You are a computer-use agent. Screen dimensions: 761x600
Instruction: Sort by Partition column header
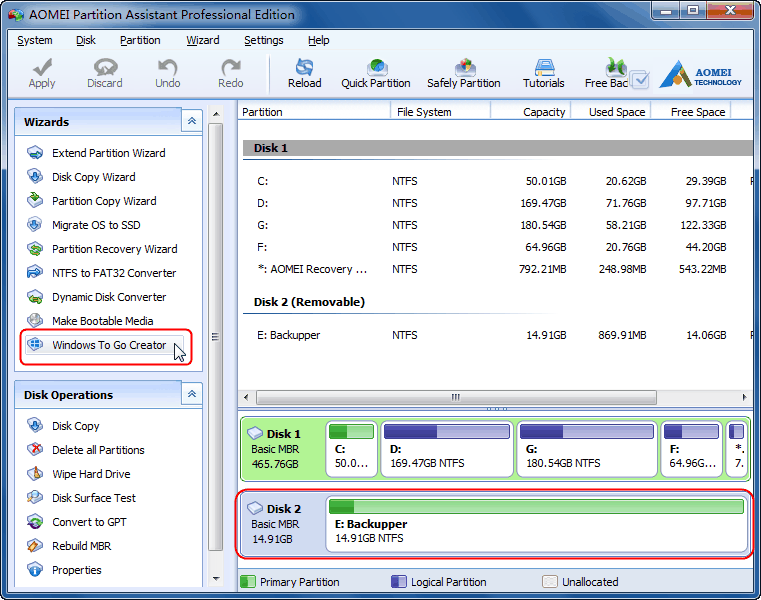click(314, 112)
